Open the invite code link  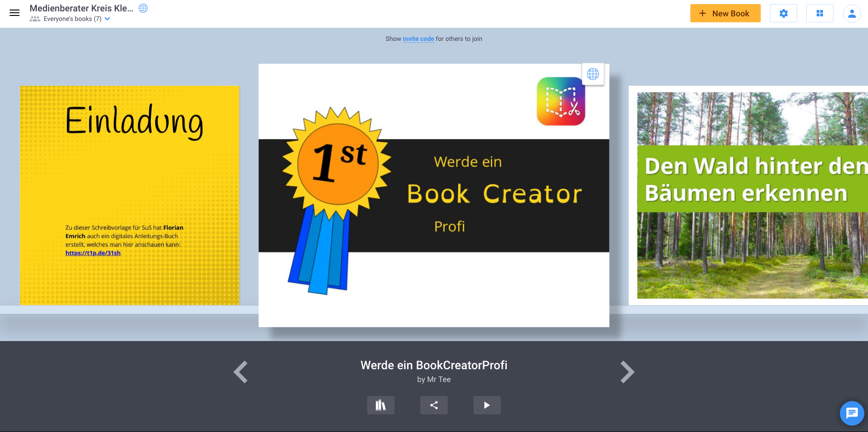418,39
